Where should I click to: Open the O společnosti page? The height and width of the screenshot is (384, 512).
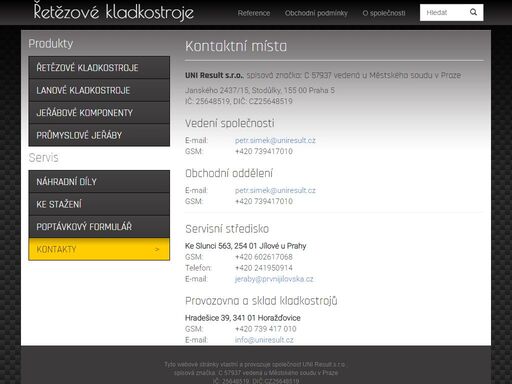coord(384,13)
